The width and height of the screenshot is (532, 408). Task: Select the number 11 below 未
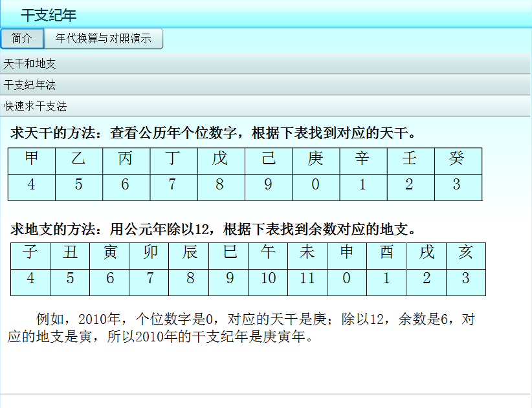tap(307, 279)
